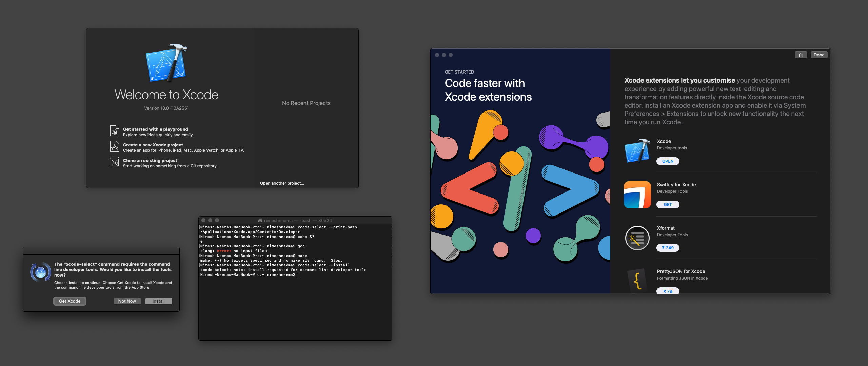The width and height of the screenshot is (868, 366).
Task: Get Swiftify with the GET button
Action: click(668, 205)
